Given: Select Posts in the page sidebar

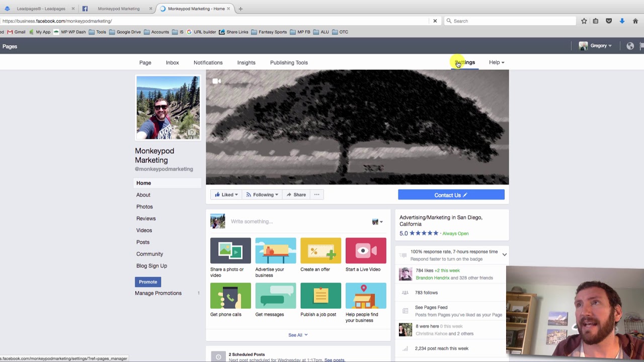Looking at the screenshot, I should 143,242.
